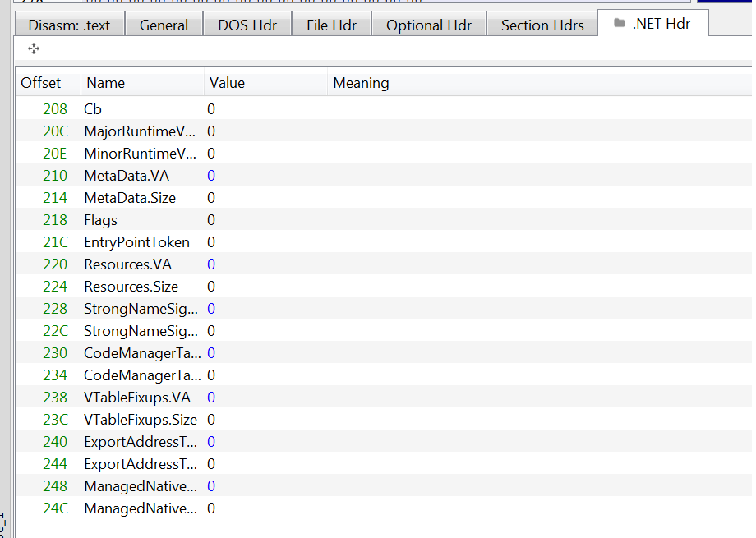Viewport: 756px width, 538px height.
Task: Click the offset 22C
Action: 55,331
